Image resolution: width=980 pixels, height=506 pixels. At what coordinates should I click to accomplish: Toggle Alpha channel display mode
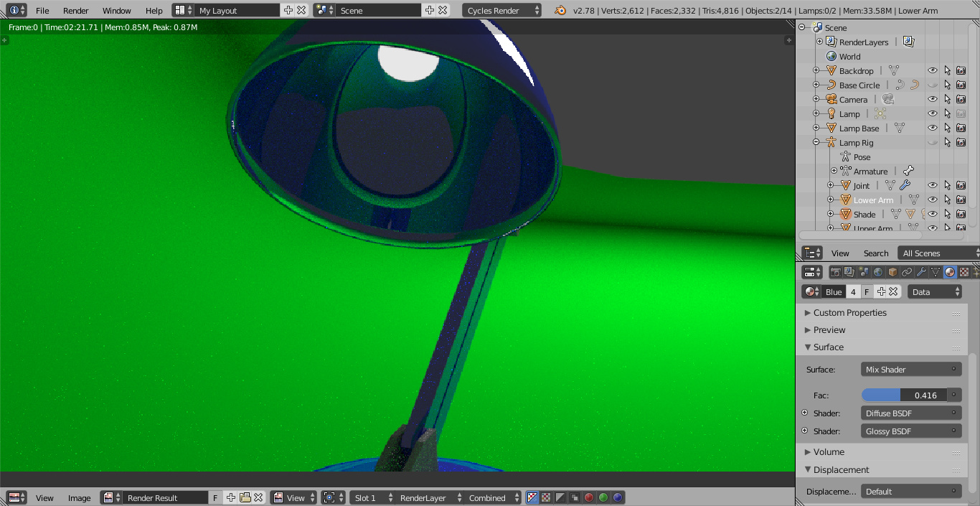[x=560, y=497]
